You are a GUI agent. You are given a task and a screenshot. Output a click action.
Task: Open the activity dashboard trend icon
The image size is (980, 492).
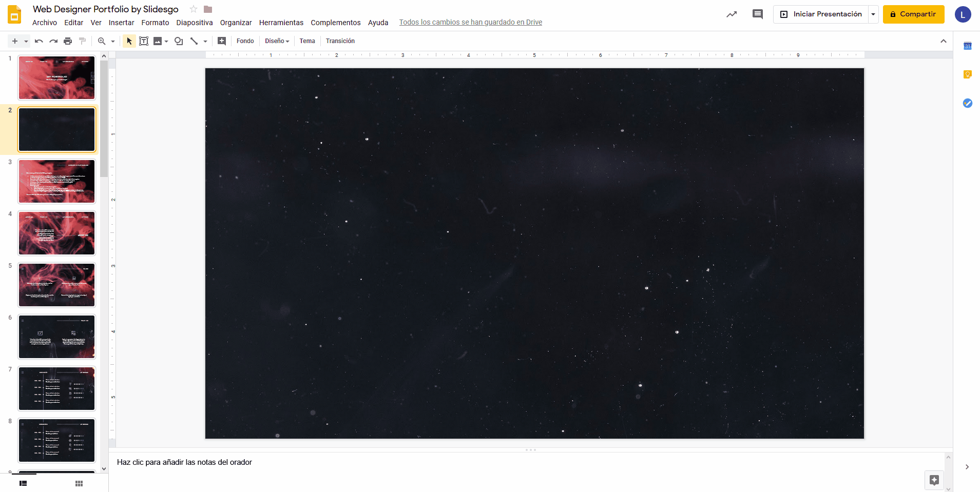pos(732,14)
